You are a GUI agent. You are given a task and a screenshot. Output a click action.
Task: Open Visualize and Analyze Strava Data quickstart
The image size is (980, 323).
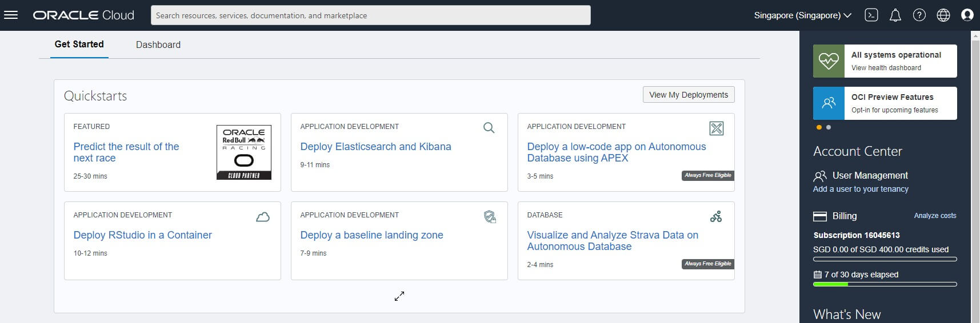(613, 241)
